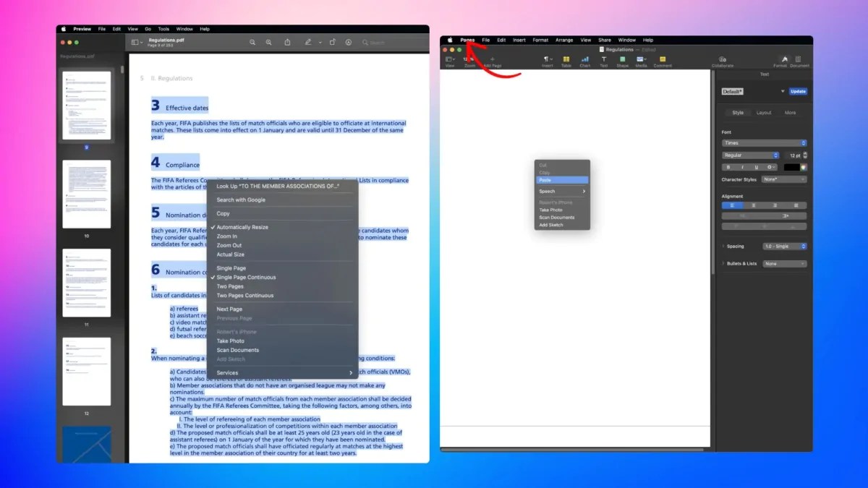Open the text color swatch
The height and width of the screenshot is (488, 868).
791,167
